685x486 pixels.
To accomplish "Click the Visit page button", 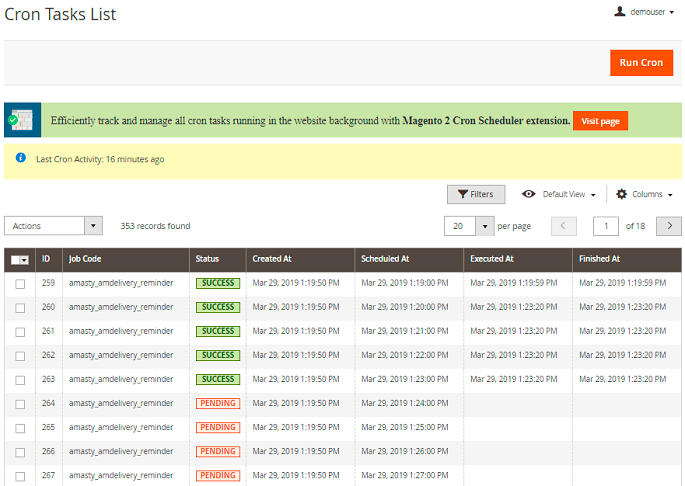I will [x=600, y=121].
